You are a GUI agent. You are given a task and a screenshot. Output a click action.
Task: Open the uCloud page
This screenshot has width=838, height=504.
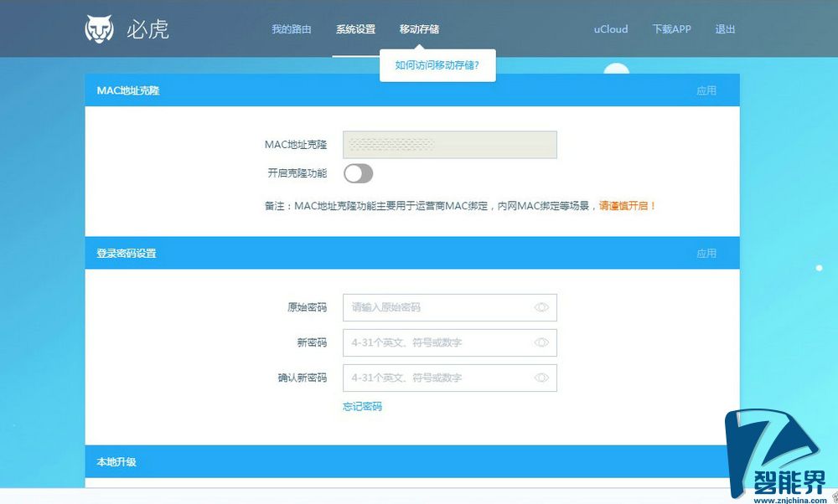[x=610, y=29]
